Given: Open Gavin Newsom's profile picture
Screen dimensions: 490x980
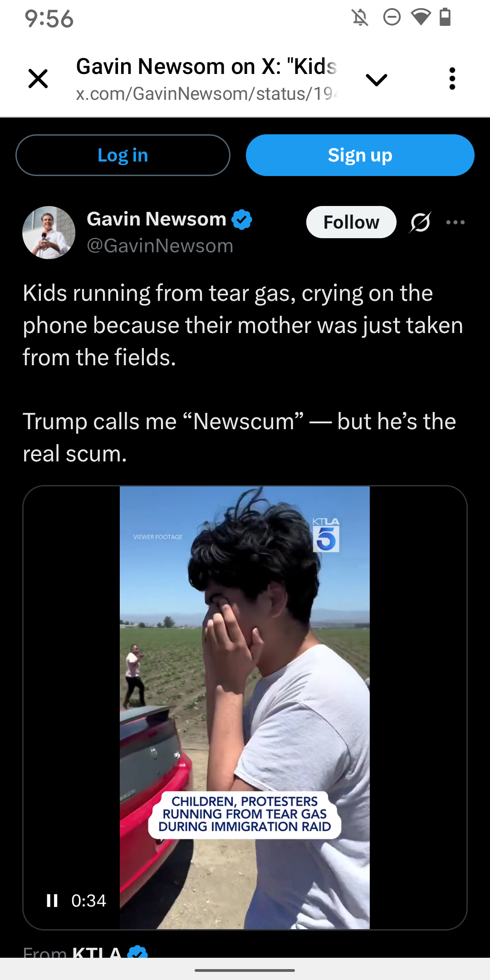Looking at the screenshot, I should [49, 232].
